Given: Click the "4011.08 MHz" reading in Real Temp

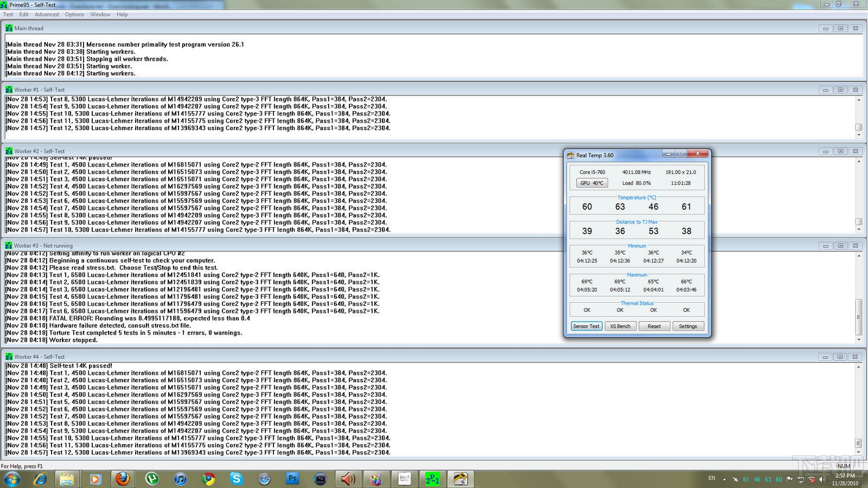Looking at the screenshot, I should (x=636, y=172).
